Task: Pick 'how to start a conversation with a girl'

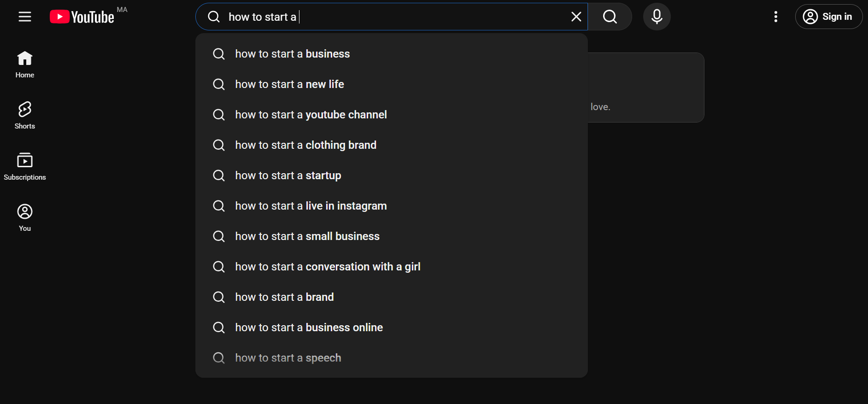Action: [392, 267]
